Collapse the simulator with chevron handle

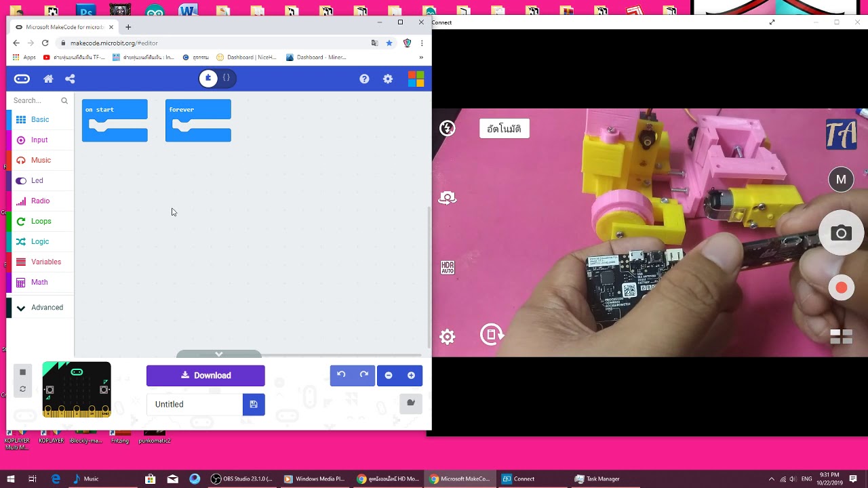click(218, 354)
